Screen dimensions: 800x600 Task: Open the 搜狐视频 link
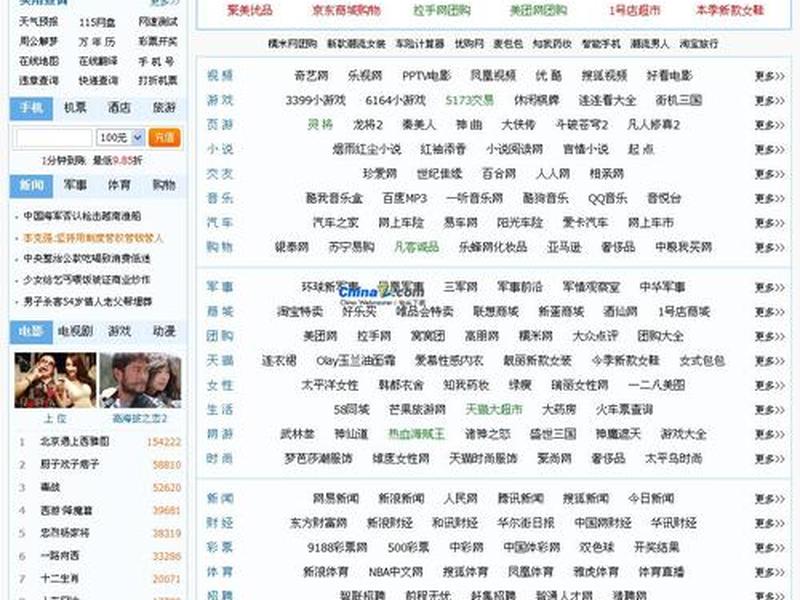[x=605, y=76]
